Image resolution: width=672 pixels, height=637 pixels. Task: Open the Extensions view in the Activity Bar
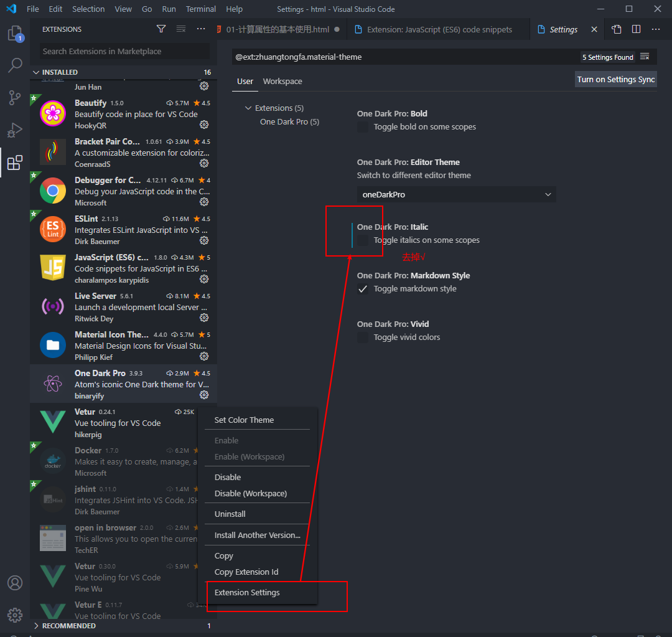pyautogui.click(x=15, y=163)
